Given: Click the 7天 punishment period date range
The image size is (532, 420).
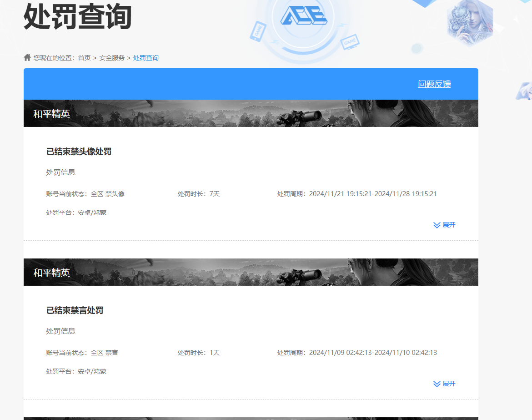Looking at the screenshot, I should click(373, 194).
